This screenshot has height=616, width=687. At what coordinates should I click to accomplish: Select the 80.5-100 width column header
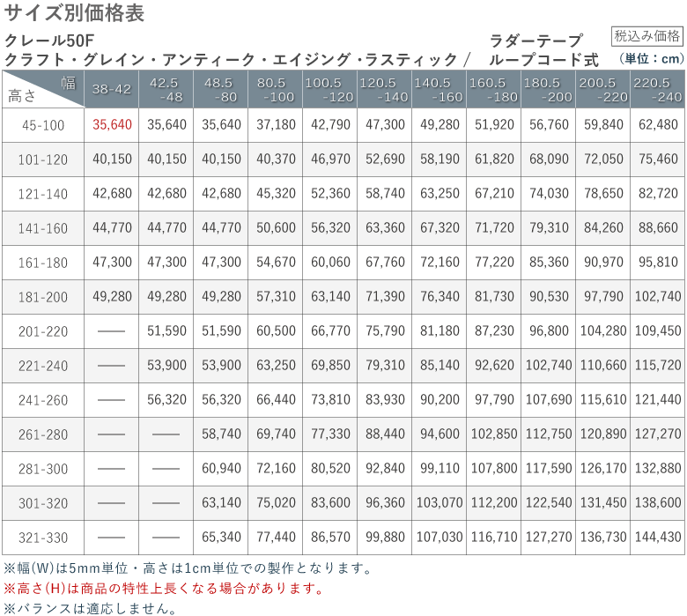[x=275, y=89]
